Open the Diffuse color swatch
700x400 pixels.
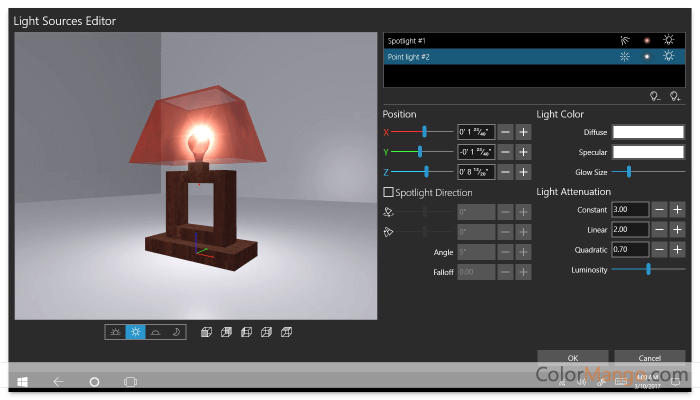(x=649, y=131)
